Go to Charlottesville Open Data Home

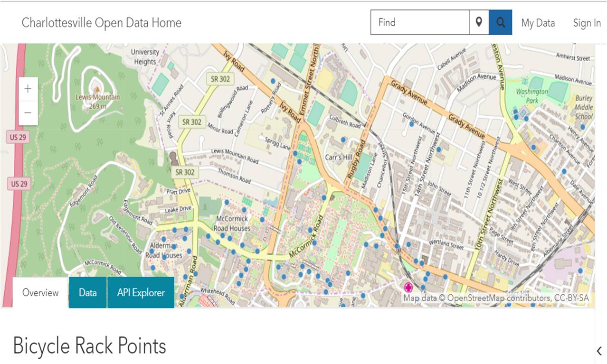(x=102, y=23)
